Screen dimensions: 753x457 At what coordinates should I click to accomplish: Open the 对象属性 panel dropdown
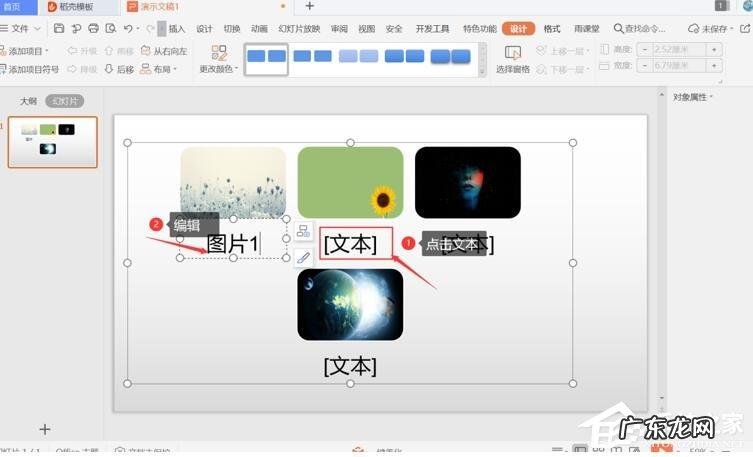pyautogui.click(x=693, y=97)
